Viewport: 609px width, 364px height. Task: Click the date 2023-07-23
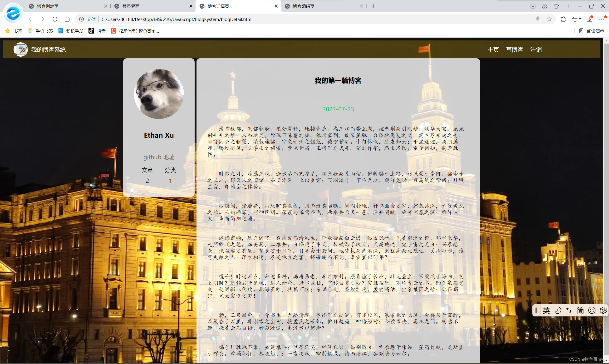pyautogui.click(x=338, y=109)
